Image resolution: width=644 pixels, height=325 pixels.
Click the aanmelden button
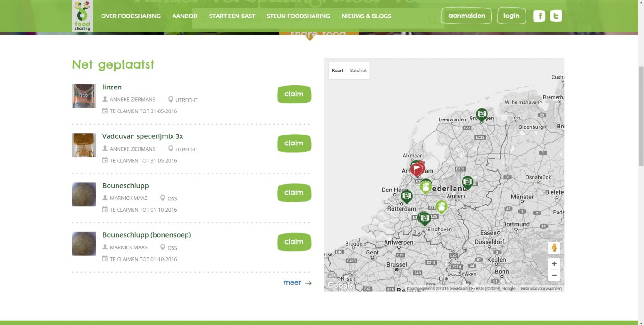(x=466, y=16)
